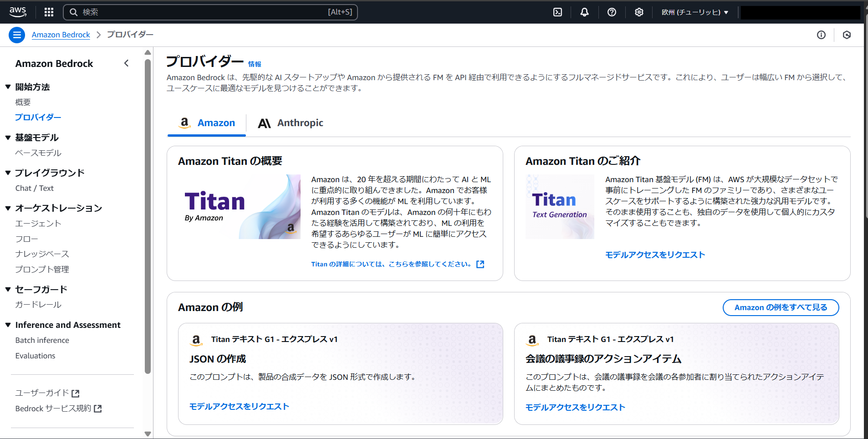
Task: Click the Titan Text Generation thumbnail
Action: tap(560, 207)
